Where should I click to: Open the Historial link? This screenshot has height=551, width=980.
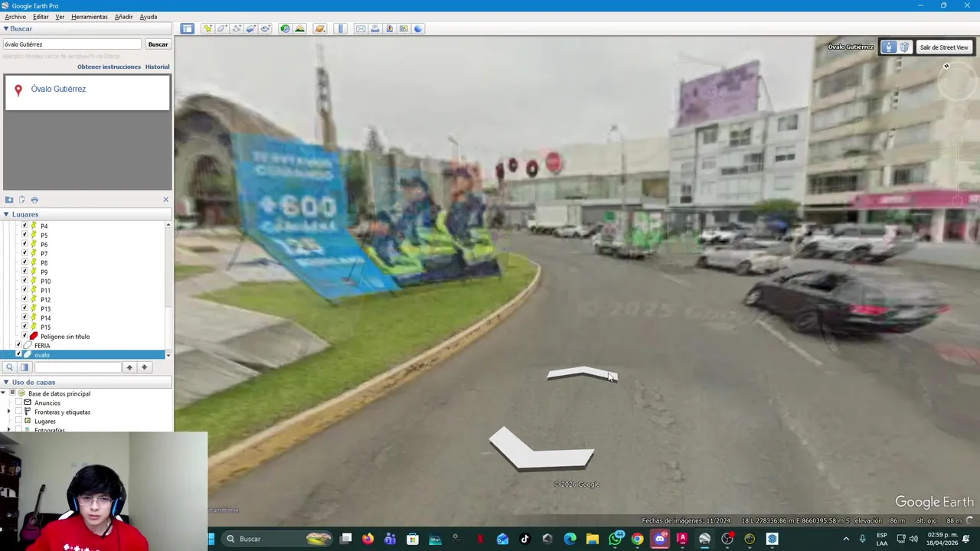point(158,67)
